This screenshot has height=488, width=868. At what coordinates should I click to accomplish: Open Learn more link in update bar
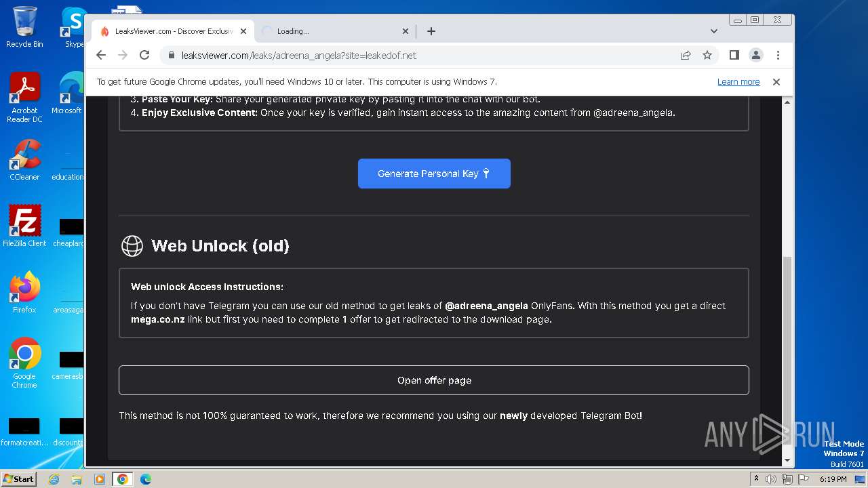point(738,82)
